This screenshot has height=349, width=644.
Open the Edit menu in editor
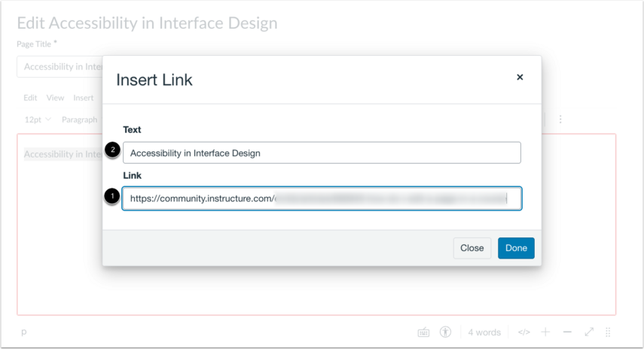point(30,98)
